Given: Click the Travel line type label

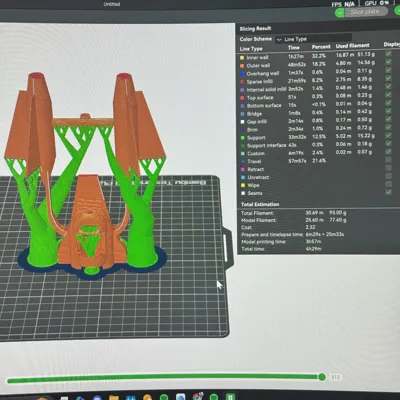Looking at the screenshot, I should click(x=254, y=161).
